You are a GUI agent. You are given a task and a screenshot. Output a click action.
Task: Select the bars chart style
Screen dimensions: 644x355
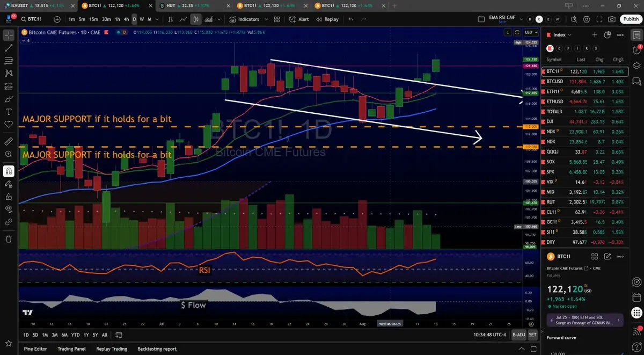click(x=171, y=19)
